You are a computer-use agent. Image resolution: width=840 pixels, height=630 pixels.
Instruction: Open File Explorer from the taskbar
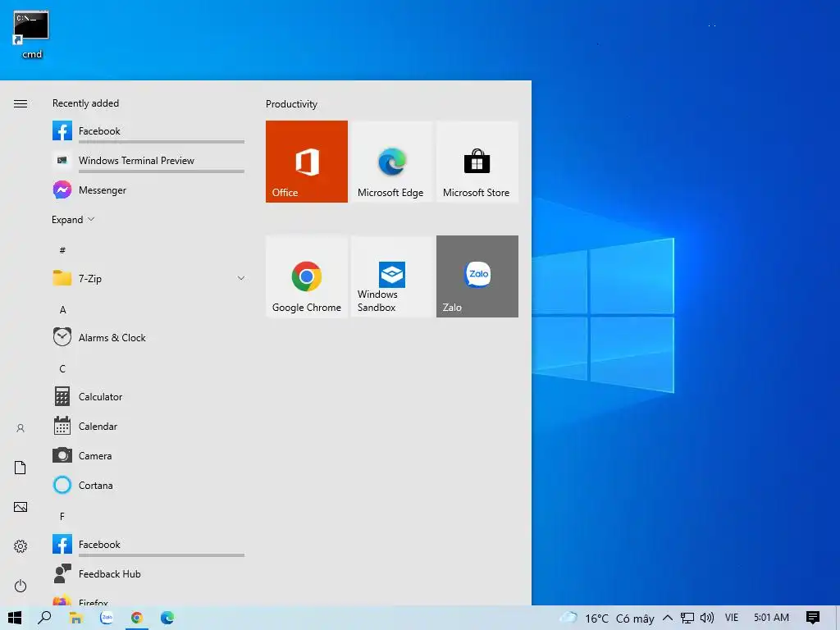pos(75,618)
